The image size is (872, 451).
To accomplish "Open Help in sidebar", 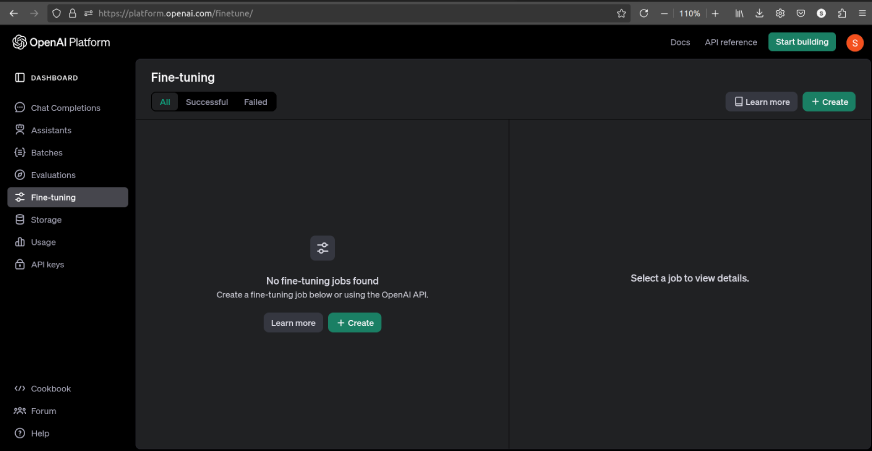I will tap(32, 433).
